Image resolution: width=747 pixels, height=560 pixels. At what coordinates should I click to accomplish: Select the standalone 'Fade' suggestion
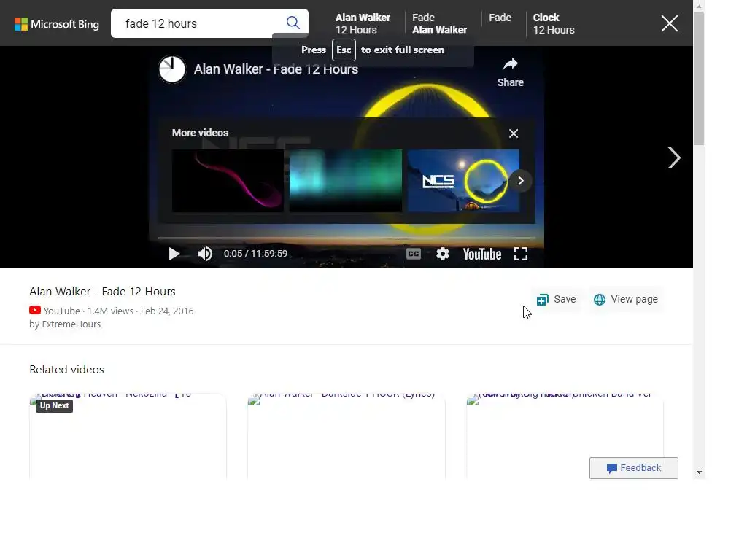coord(500,17)
